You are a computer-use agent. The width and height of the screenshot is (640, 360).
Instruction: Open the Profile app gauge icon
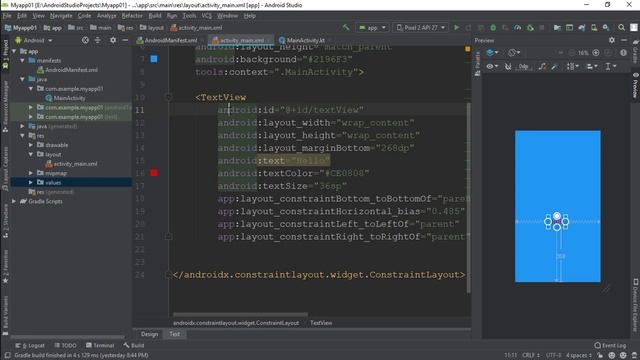[x=518, y=28]
